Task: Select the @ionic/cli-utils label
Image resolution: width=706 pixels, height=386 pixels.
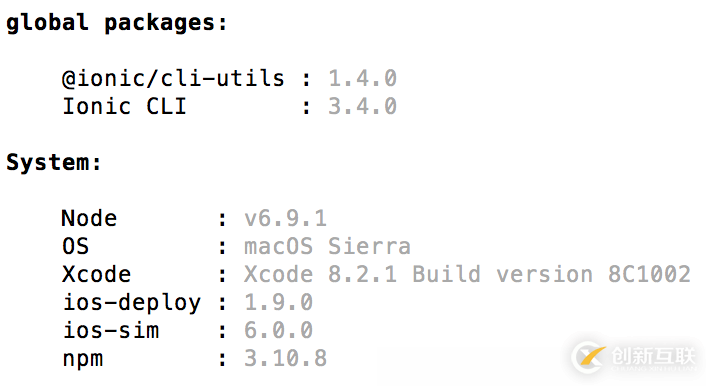Action: (x=173, y=78)
